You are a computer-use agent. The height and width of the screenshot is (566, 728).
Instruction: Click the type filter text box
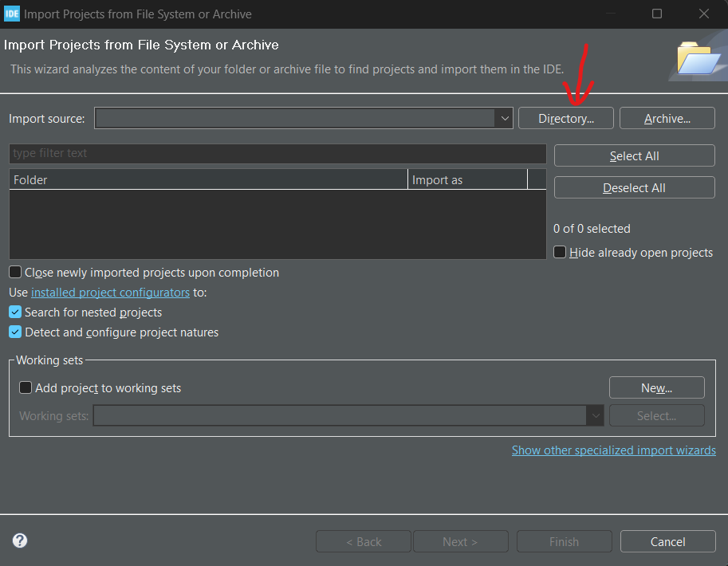click(277, 153)
